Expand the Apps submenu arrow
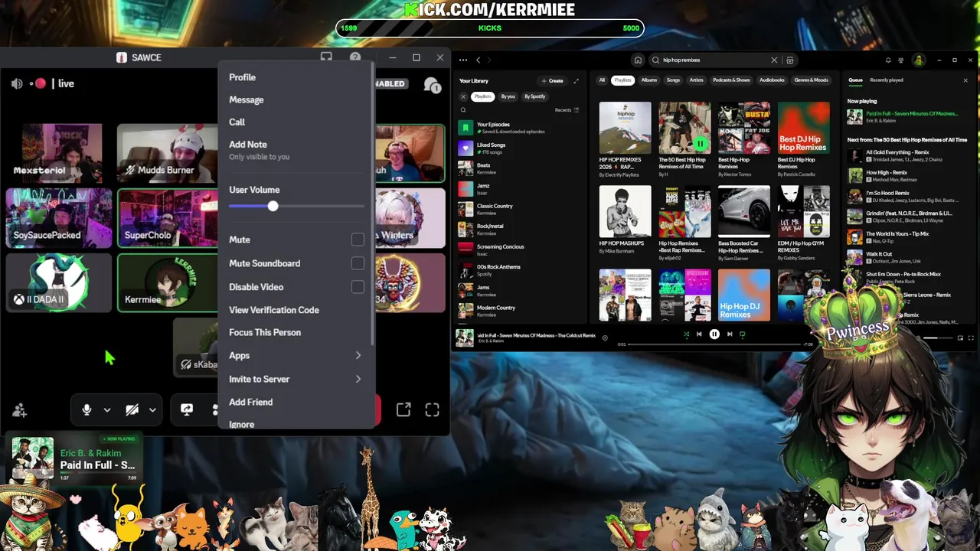Image resolution: width=980 pixels, height=551 pixels. (358, 355)
